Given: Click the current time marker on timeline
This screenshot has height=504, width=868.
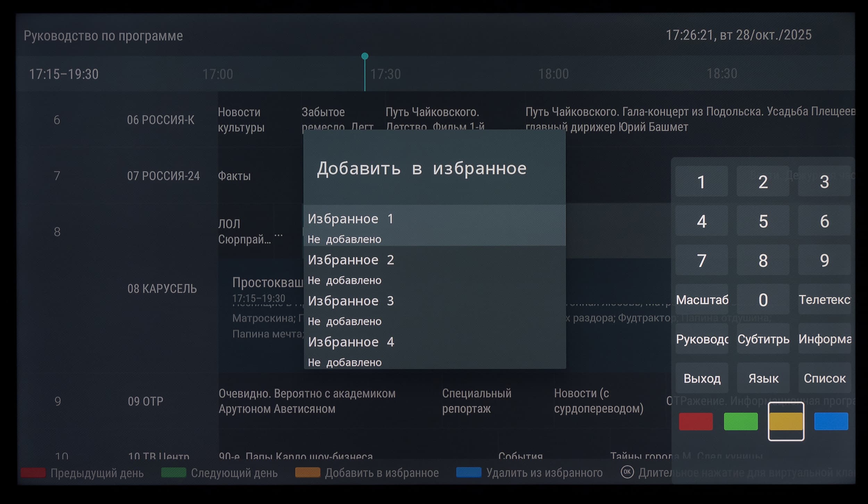Looking at the screenshot, I should click(x=365, y=56).
